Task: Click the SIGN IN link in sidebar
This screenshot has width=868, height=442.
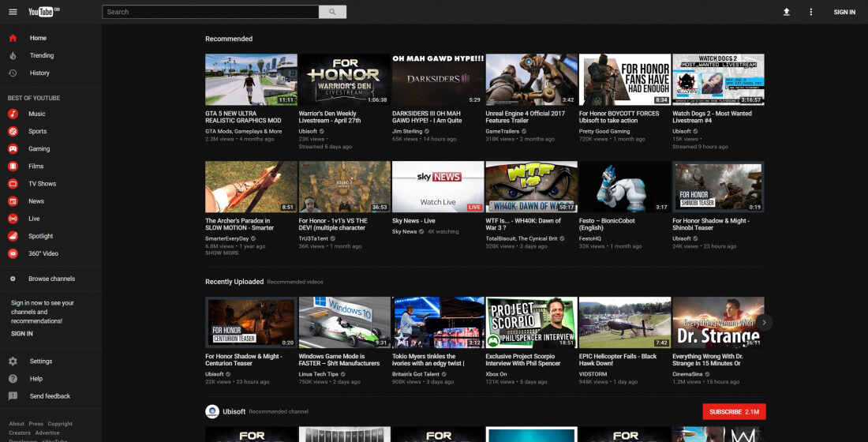Action: [x=22, y=334]
